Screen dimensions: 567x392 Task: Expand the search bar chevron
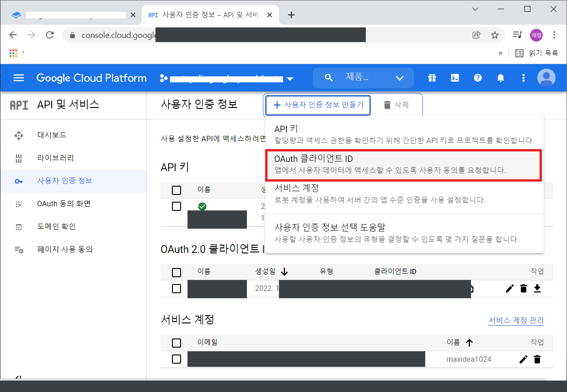400,78
